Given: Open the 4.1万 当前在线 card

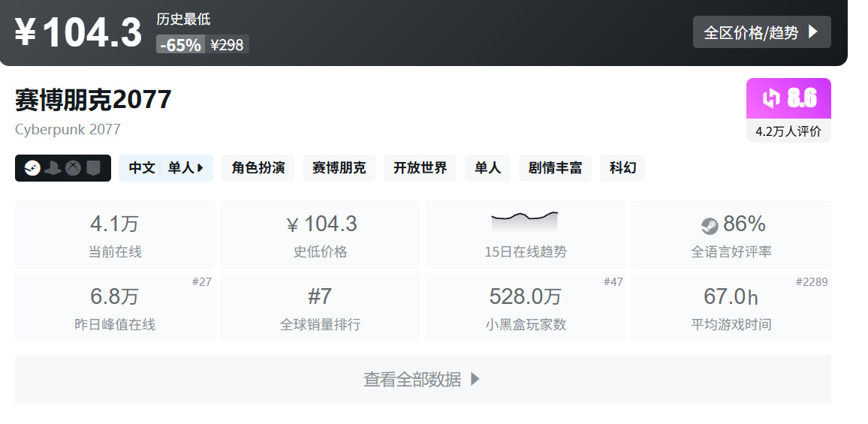Looking at the screenshot, I should pyautogui.click(x=115, y=235).
